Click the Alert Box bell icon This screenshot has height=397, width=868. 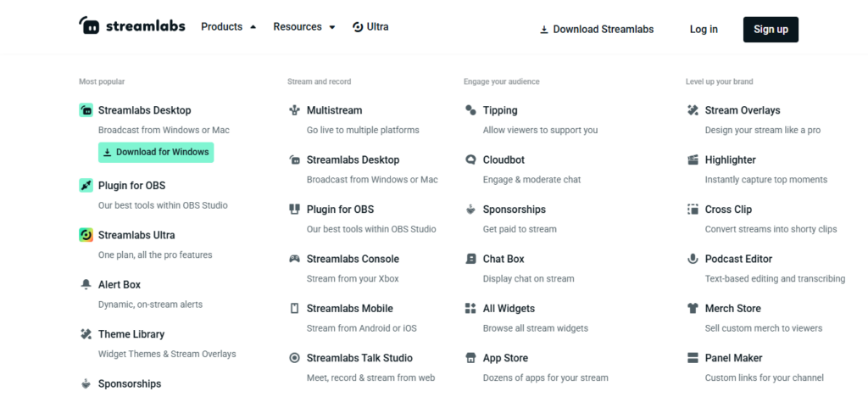[x=86, y=284]
